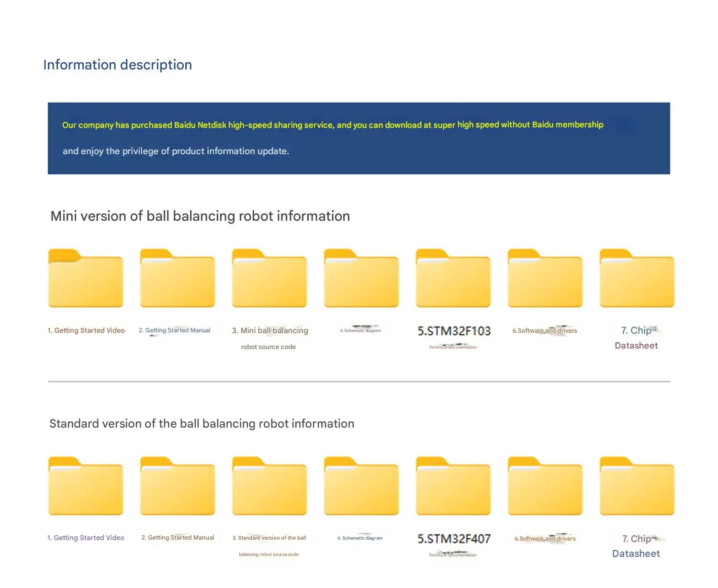718x588 pixels.
Task: Click Standard '4. Schematic diagram' label
Action: point(360,538)
